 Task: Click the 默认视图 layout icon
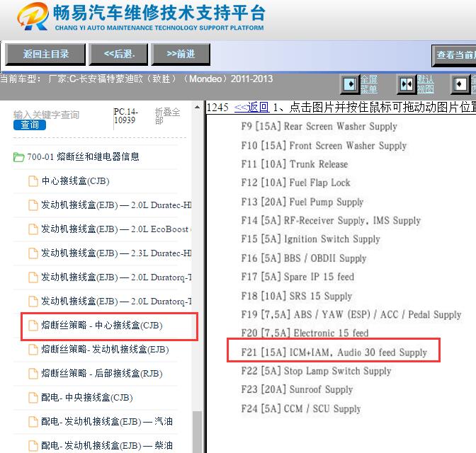tap(406, 84)
